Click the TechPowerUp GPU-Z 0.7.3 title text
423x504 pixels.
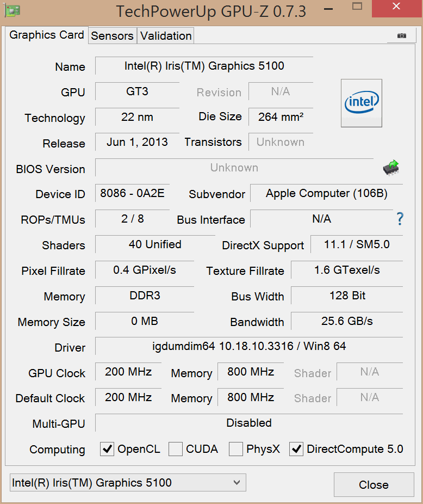point(211,11)
